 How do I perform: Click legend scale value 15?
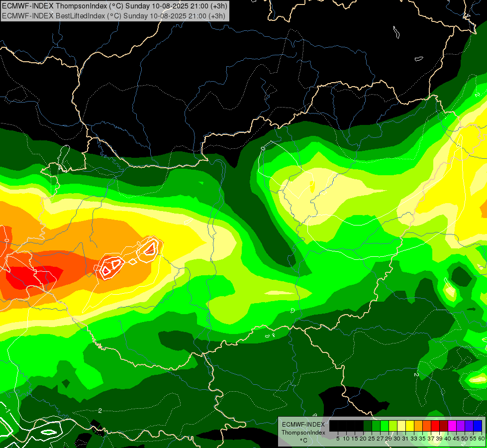click(355, 439)
